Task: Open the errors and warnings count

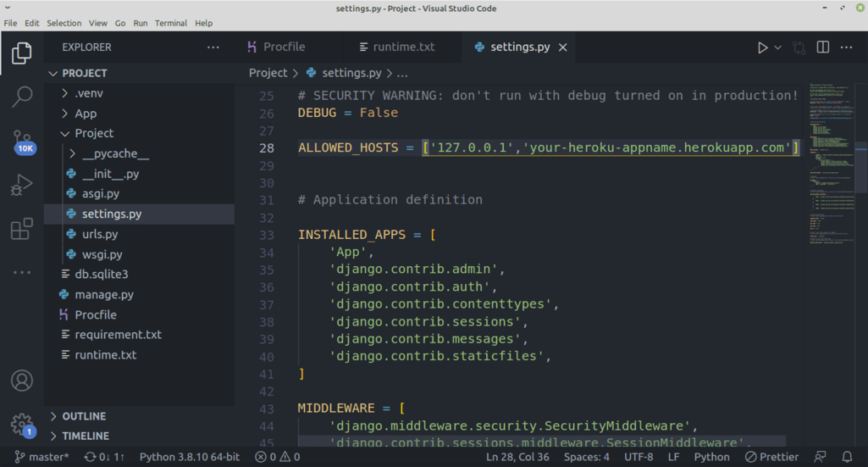Action: [x=278, y=457]
